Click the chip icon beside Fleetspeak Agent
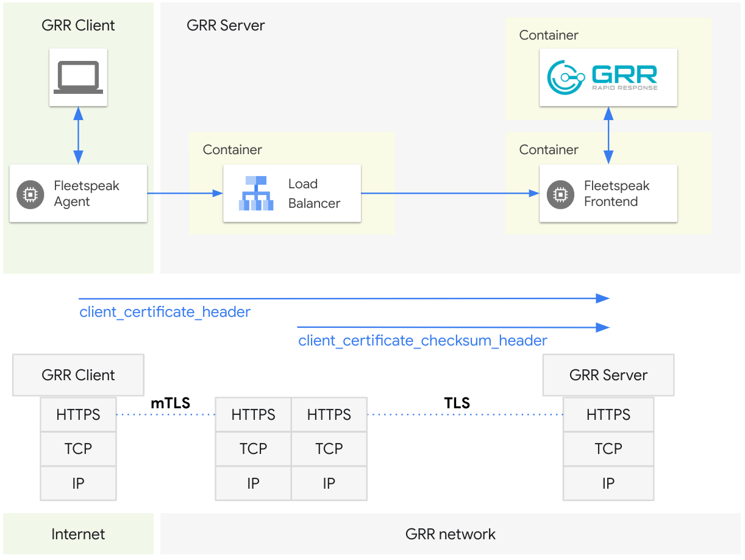Image resolution: width=745 pixels, height=560 pixels. [30, 194]
